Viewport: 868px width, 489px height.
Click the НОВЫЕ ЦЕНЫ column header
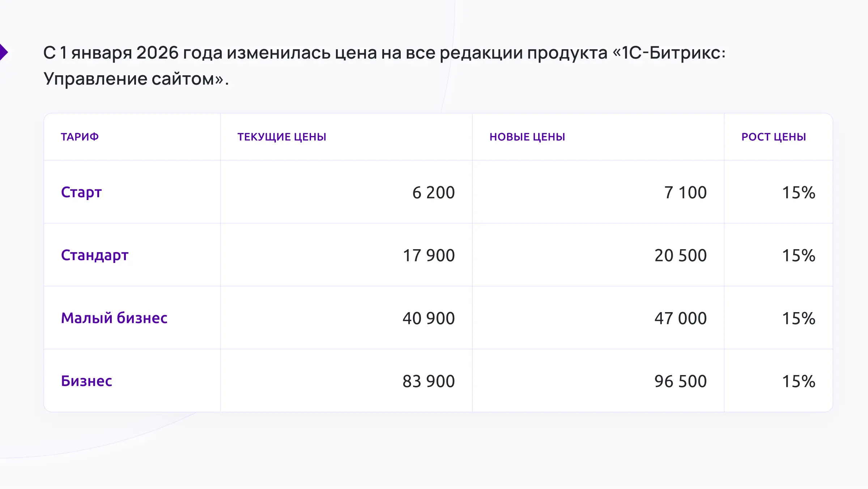(x=527, y=137)
